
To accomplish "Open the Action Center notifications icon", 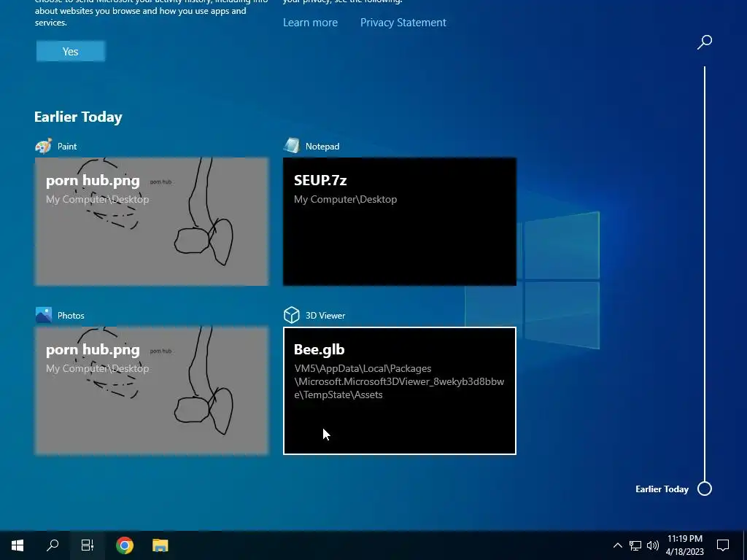I will (x=723, y=545).
